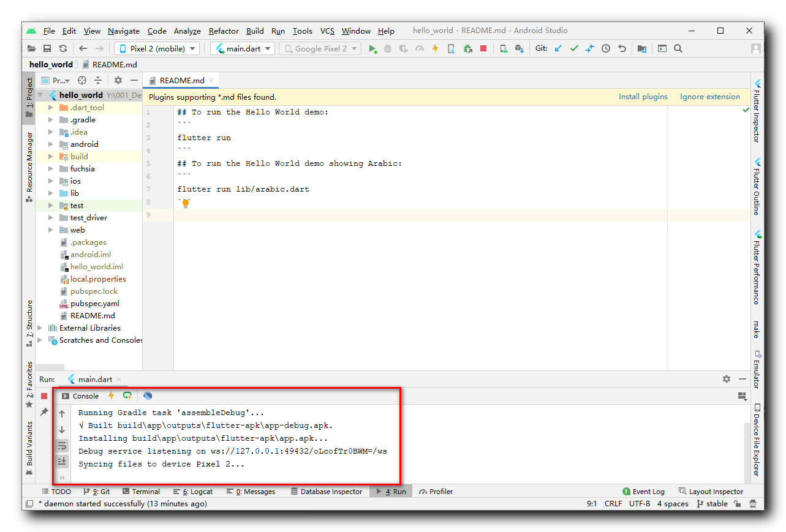786x532 pixels.
Task: Open the Resource Manager side tab
Action: 29,167
